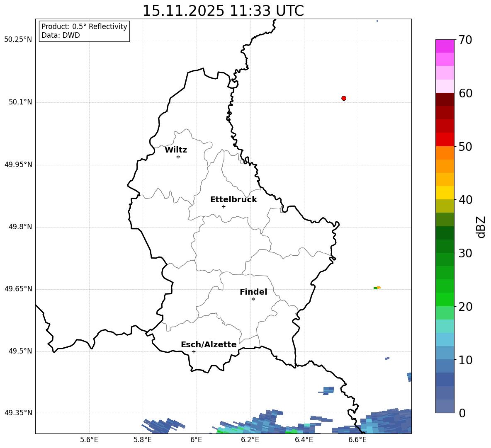Click the Findel station cross marker
491x448 pixels.
click(253, 299)
